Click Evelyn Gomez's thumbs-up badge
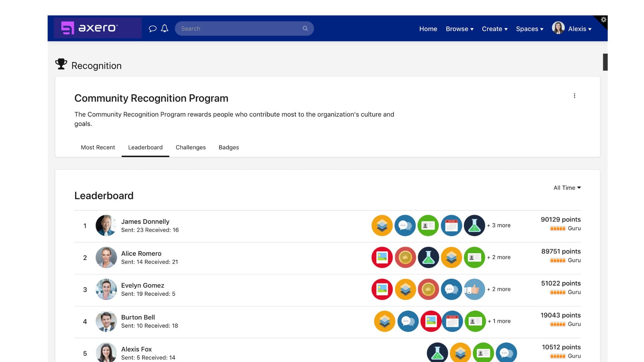Screen dimensions: 644x362 coord(474,289)
